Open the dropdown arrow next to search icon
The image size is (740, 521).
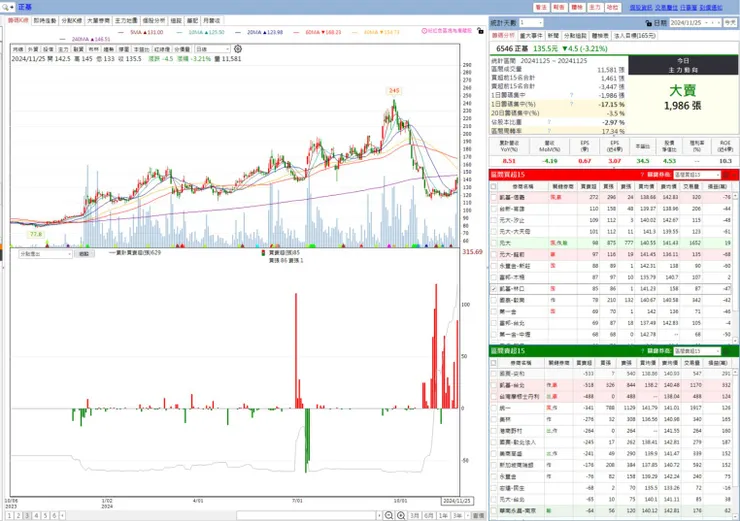(x=12, y=7)
